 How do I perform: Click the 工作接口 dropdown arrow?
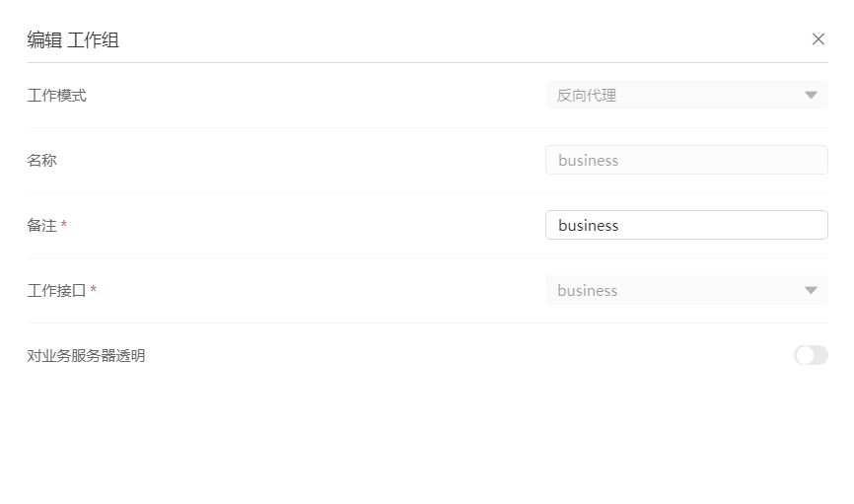811,291
